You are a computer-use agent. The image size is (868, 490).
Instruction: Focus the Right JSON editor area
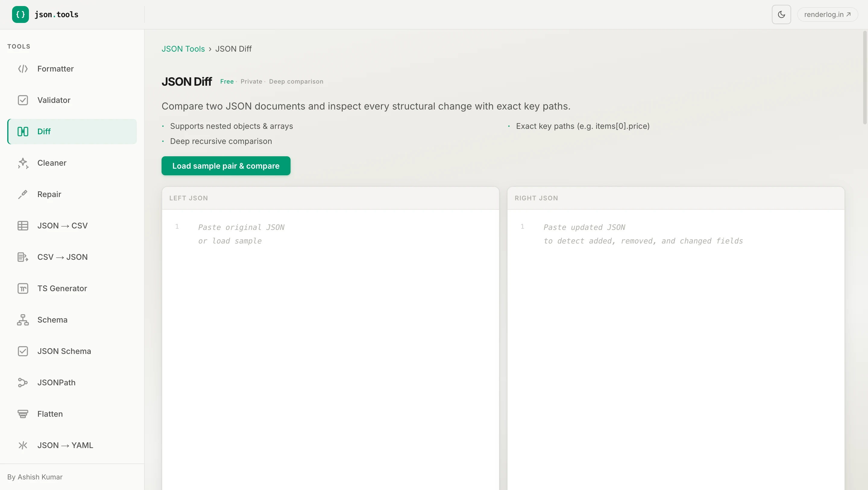tap(676, 337)
